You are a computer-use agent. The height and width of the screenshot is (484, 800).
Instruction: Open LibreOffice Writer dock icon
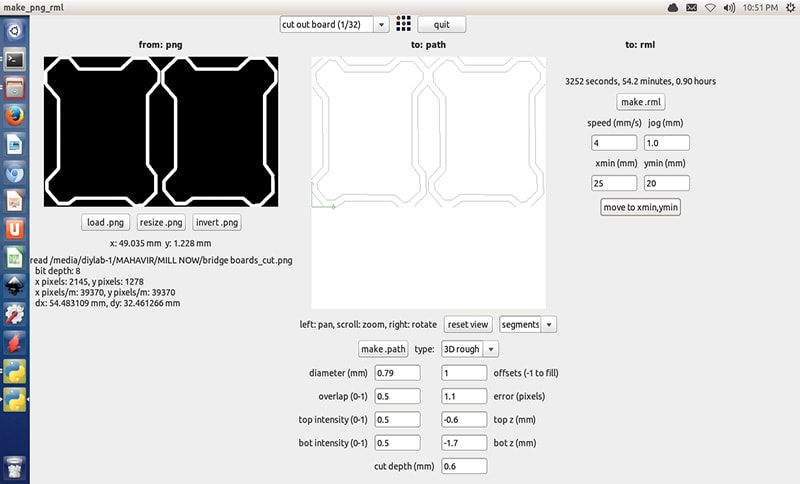[14, 145]
